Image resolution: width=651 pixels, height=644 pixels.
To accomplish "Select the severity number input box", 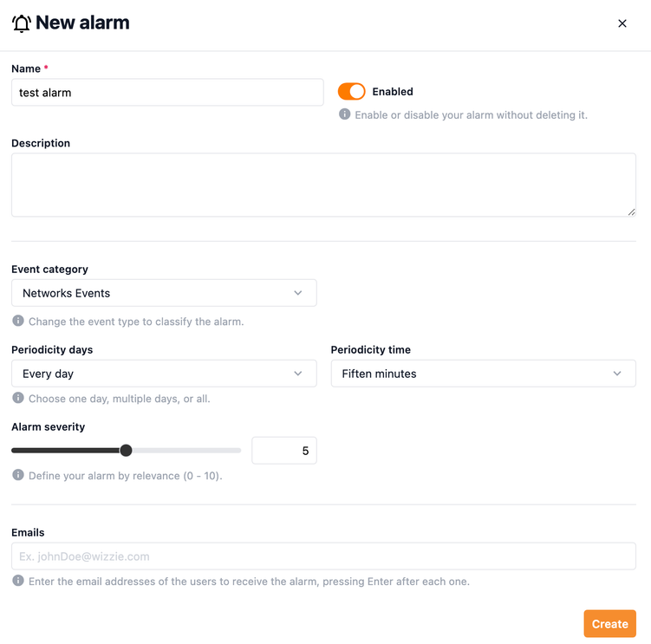I will 283,451.
